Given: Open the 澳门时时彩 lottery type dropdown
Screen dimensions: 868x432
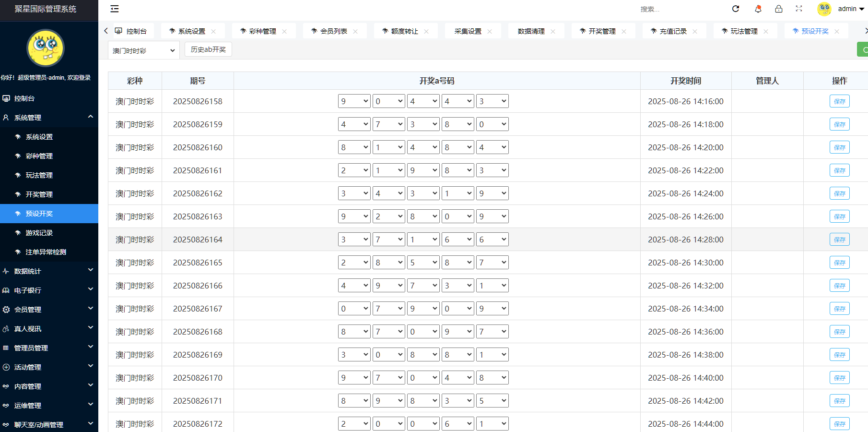Looking at the screenshot, I should (x=143, y=50).
